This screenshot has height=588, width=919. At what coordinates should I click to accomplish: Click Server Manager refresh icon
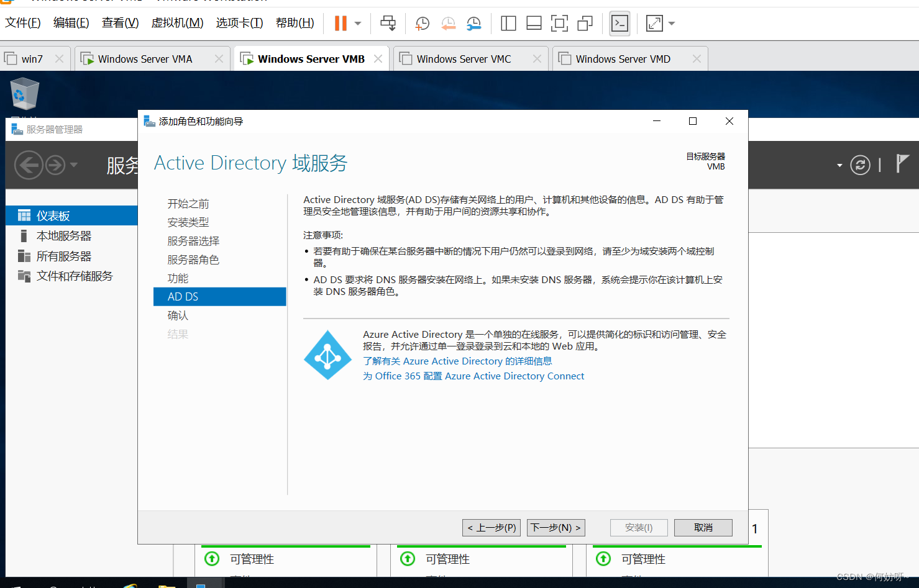pos(860,165)
